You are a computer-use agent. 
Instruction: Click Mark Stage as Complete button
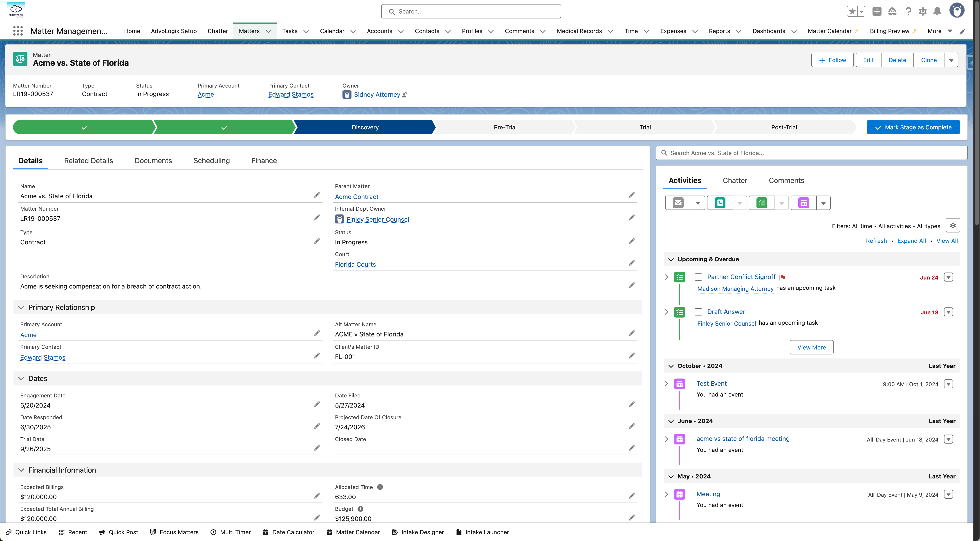[x=913, y=127]
